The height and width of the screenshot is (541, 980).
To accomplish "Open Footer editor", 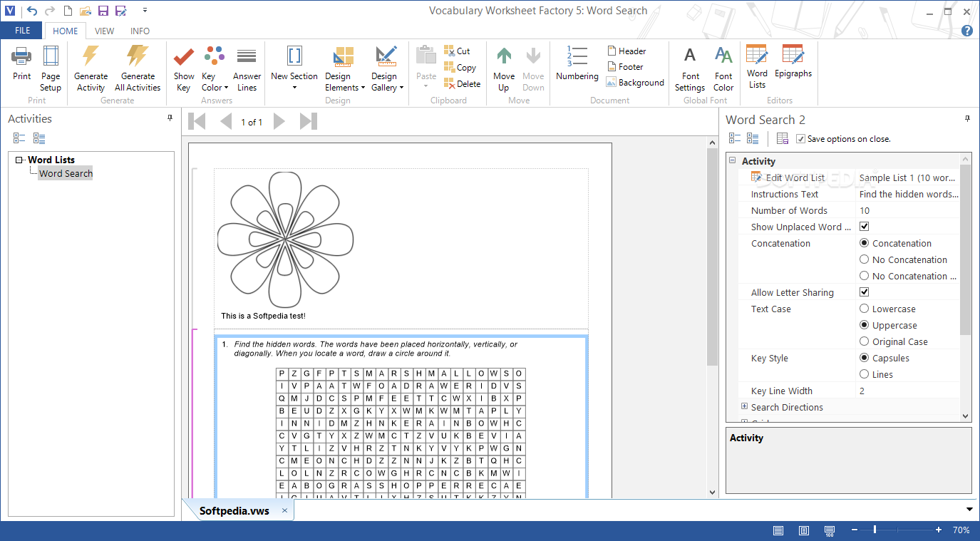I will click(626, 66).
